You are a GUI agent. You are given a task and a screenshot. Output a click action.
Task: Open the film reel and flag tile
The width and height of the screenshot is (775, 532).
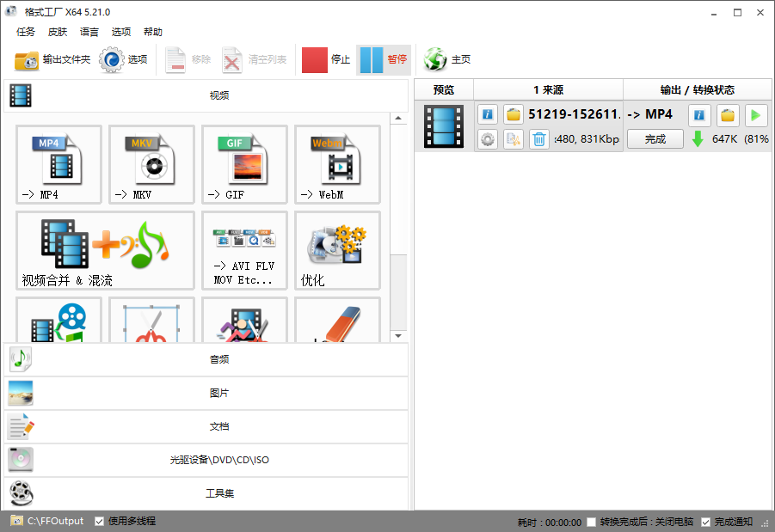[58, 320]
